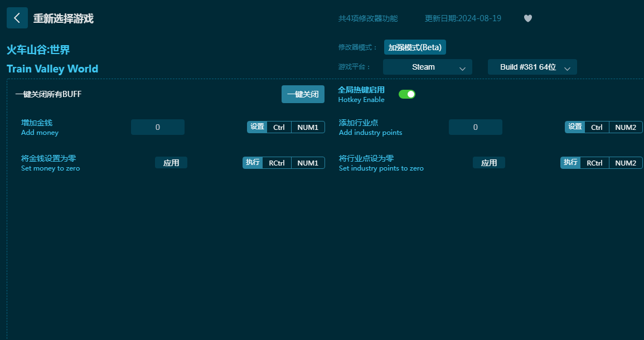644x340 pixels.
Task: Click 设置 hotkey button for Add industry points
Action: [x=575, y=127]
